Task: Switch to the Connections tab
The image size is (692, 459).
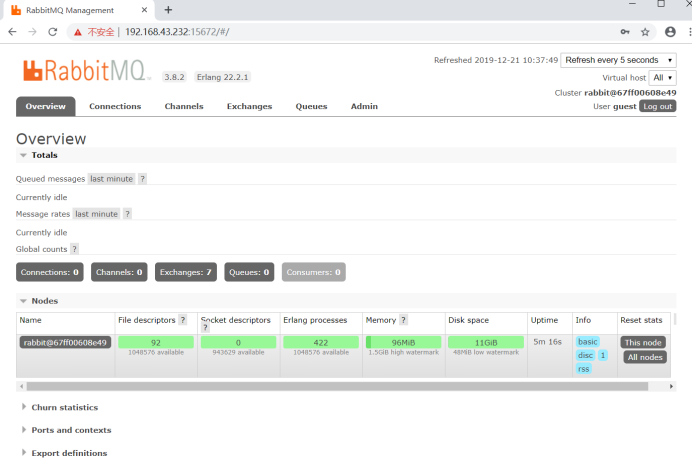Action: click(115, 106)
